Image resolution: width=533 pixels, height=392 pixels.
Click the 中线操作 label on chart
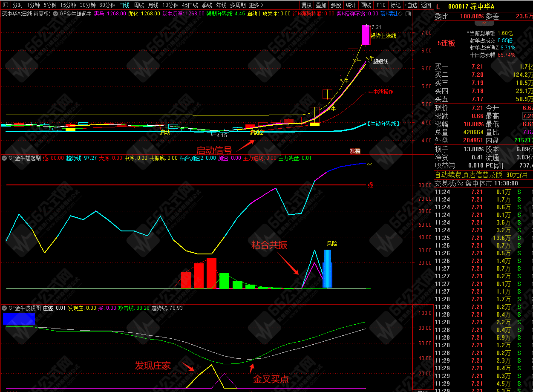[381, 92]
